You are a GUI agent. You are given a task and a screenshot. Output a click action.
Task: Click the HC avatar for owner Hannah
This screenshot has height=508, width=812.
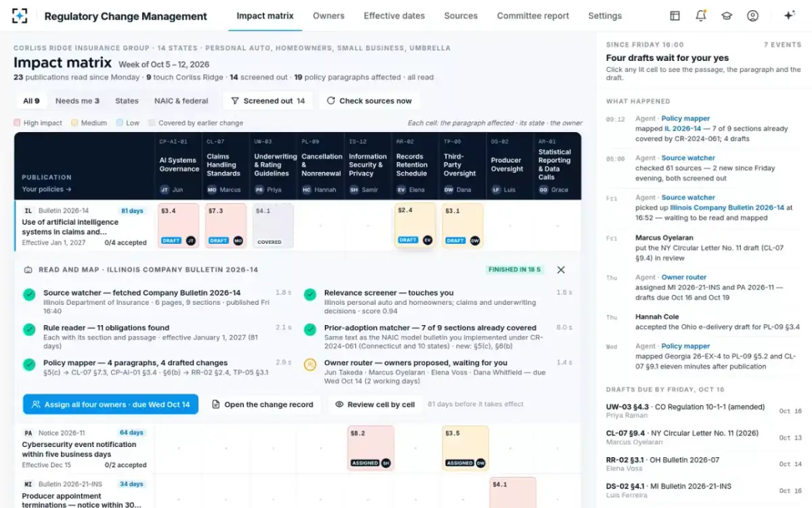[307, 190]
